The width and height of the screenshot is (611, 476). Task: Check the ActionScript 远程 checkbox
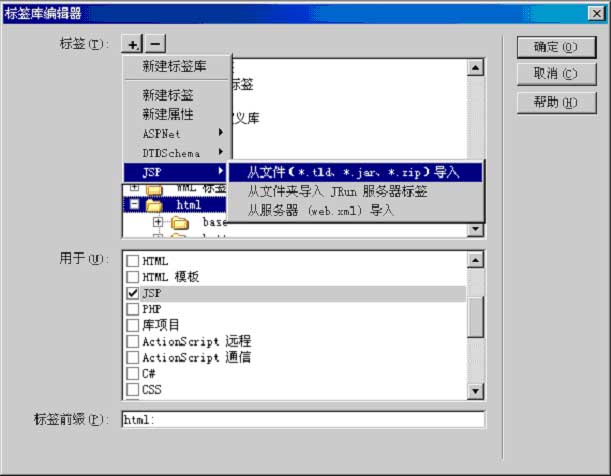click(x=133, y=341)
